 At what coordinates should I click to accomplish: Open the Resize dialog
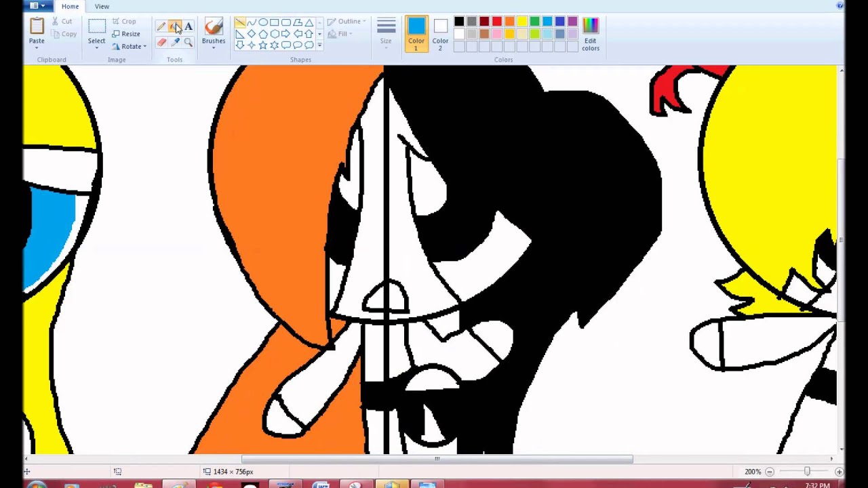pos(126,34)
